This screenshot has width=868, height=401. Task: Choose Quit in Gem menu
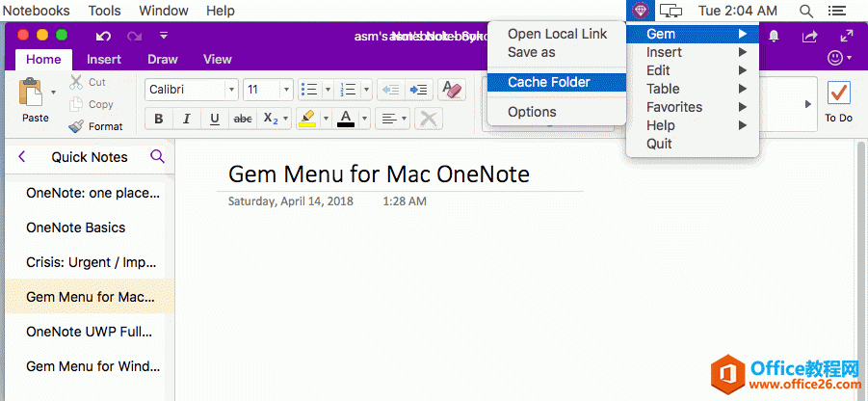pyautogui.click(x=693, y=144)
